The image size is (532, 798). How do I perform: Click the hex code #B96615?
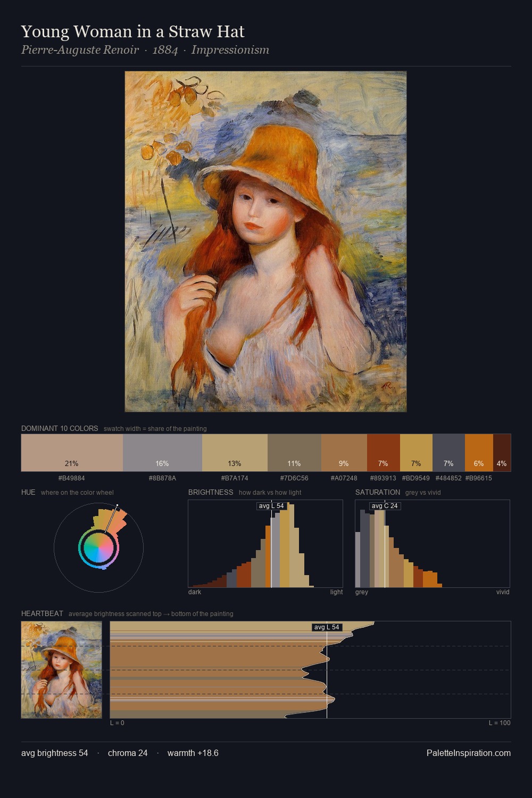coord(479,478)
